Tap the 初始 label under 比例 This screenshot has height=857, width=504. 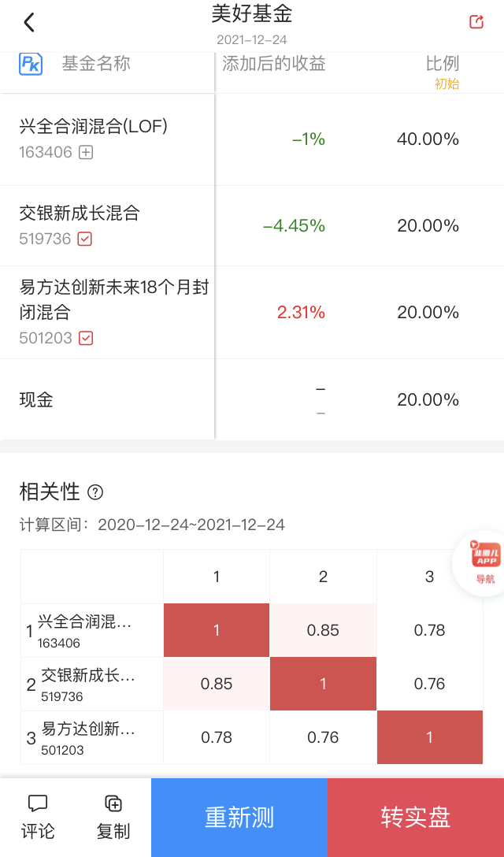point(447,83)
